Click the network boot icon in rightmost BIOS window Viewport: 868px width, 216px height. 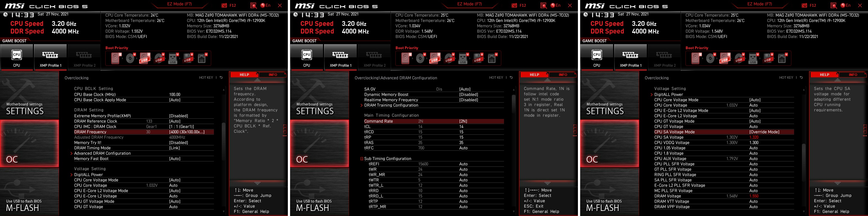point(783,58)
